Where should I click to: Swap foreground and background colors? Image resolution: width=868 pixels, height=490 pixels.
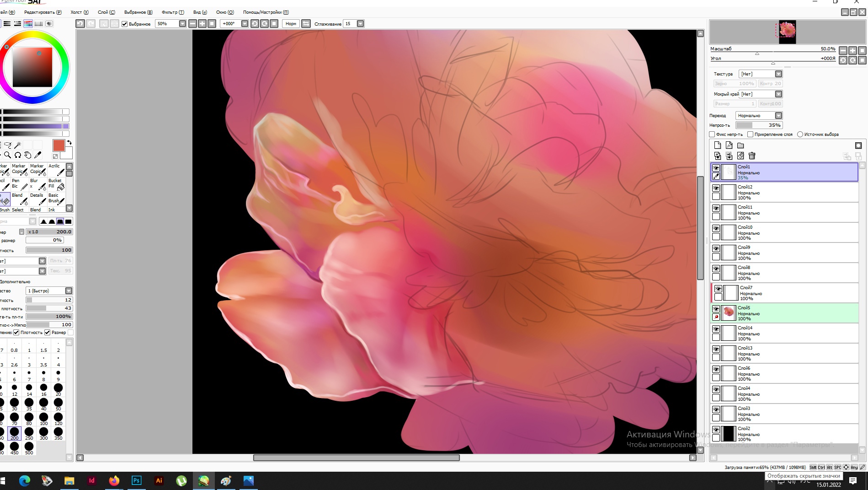pyautogui.click(x=69, y=143)
